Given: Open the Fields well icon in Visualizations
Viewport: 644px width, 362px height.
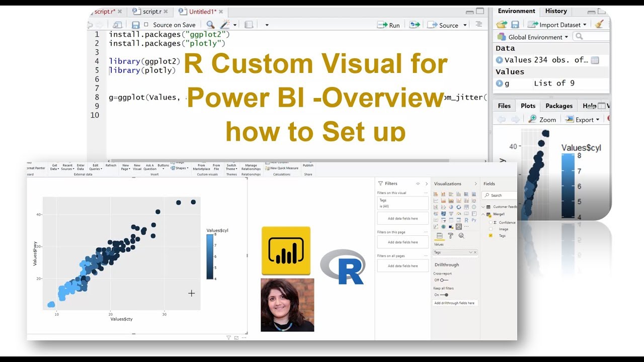Looking at the screenshot, I should click(439, 235).
